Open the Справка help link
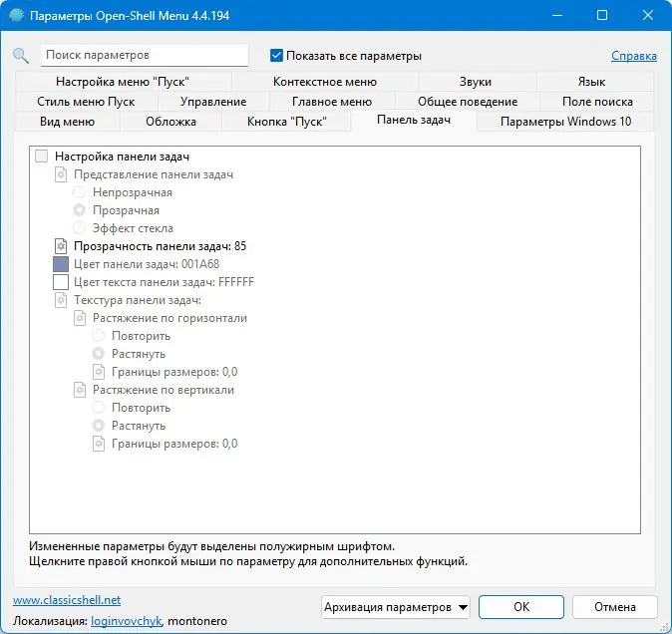 (634, 56)
